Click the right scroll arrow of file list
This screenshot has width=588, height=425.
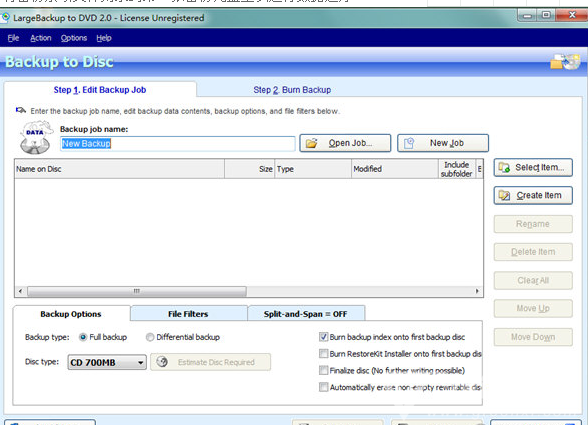[x=477, y=291]
